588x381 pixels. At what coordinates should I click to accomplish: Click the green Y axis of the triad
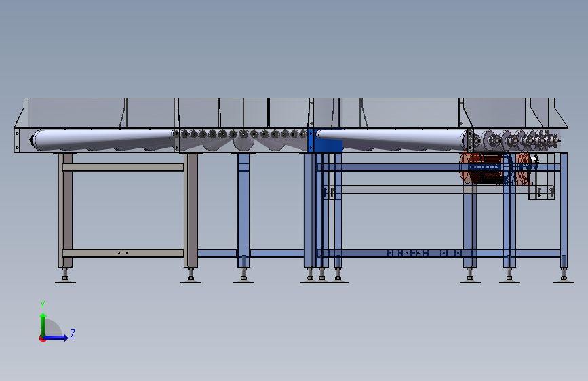tap(43, 325)
